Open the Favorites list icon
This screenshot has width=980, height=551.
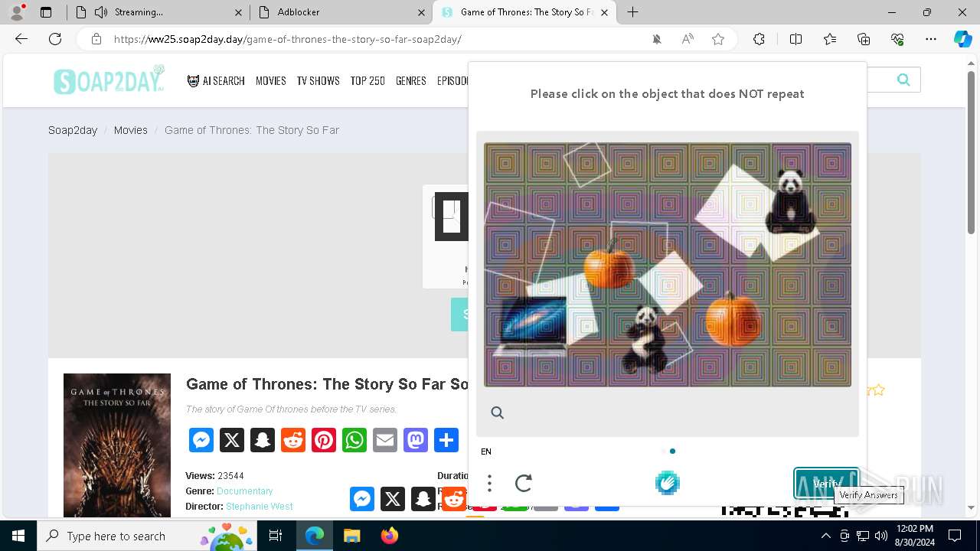point(830,39)
